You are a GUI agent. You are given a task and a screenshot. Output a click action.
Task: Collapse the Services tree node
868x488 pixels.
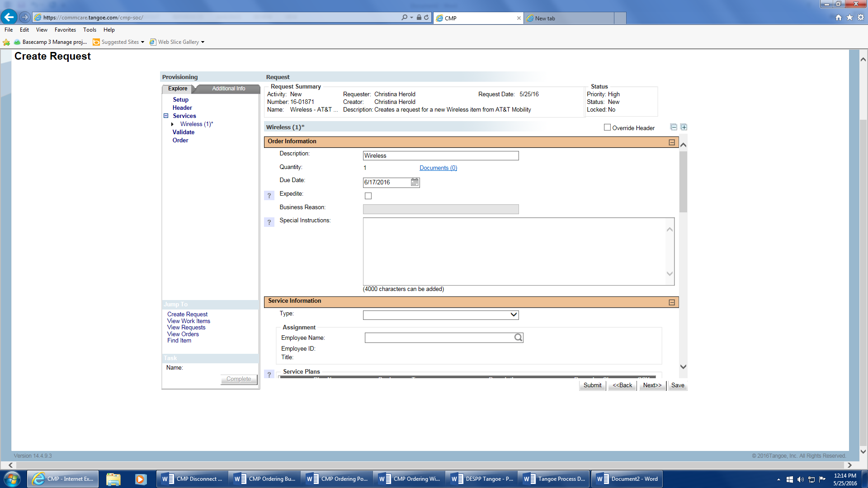(166, 116)
